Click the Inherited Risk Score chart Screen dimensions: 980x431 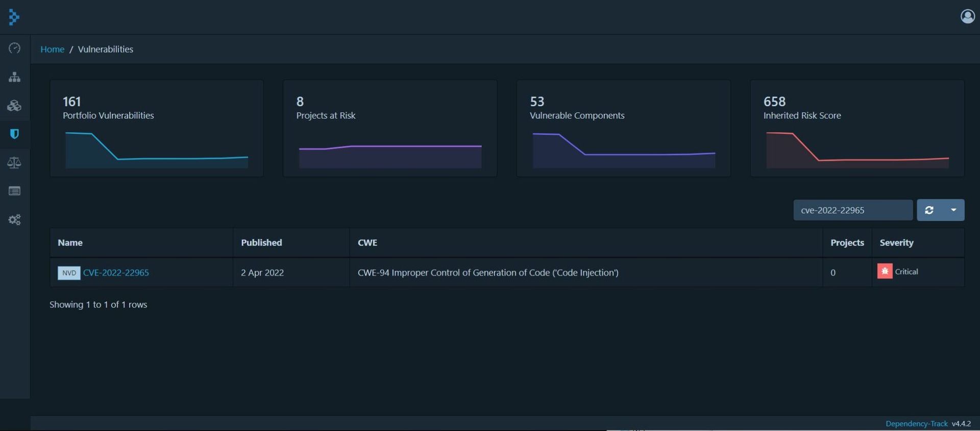click(x=857, y=150)
